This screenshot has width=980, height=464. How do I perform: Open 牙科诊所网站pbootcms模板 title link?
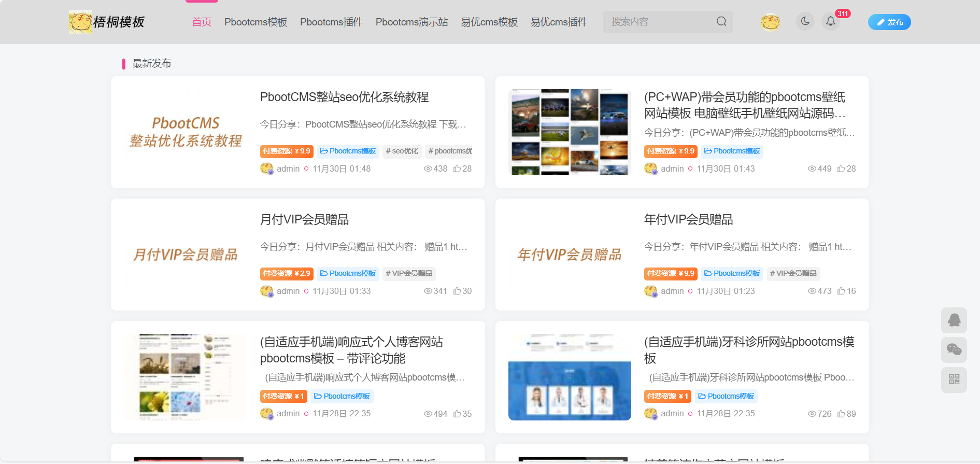[749, 350]
